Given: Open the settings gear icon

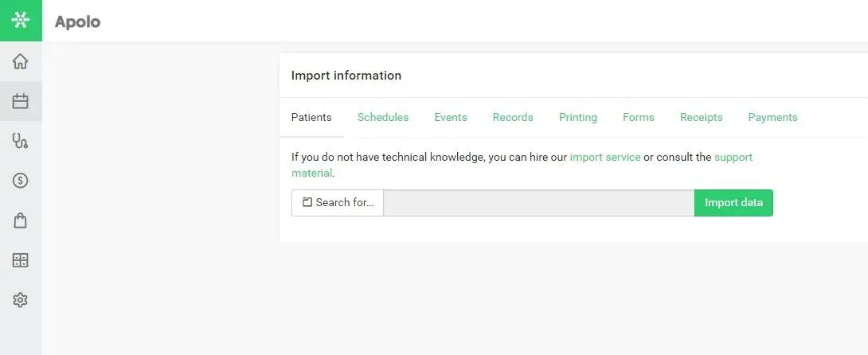Looking at the screenshot, I should pos(21,300).
